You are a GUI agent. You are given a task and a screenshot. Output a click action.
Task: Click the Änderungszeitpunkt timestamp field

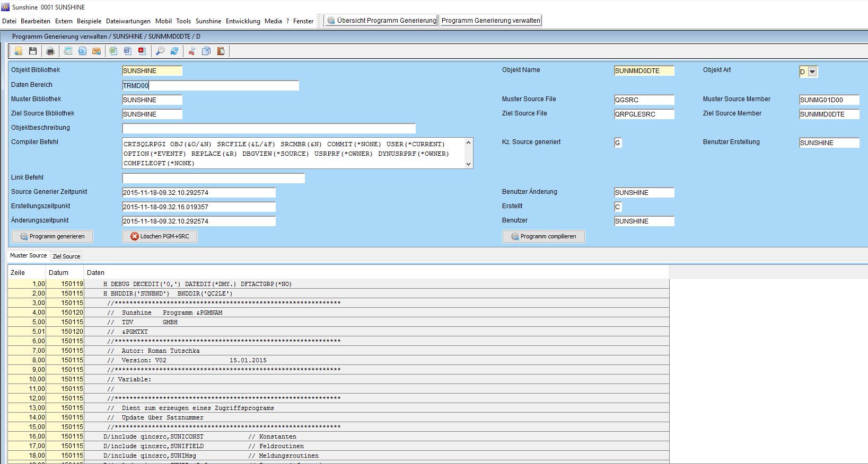point(199,221)
